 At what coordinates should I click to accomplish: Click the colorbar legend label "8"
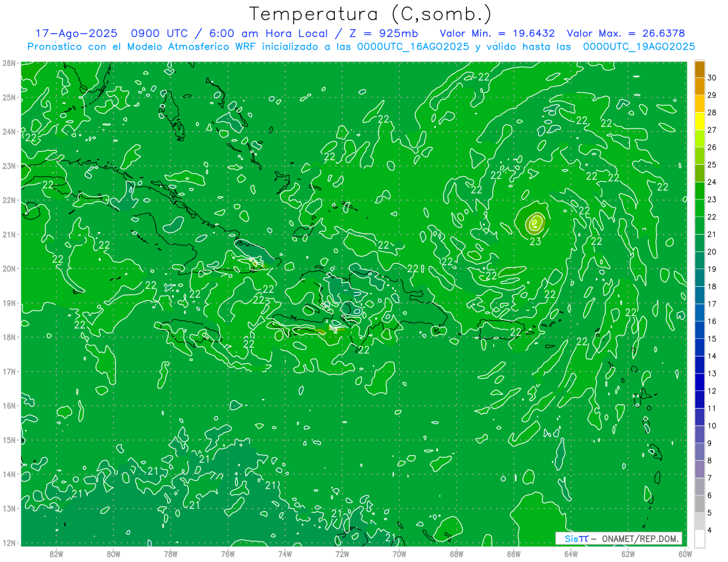click(710, 461)
